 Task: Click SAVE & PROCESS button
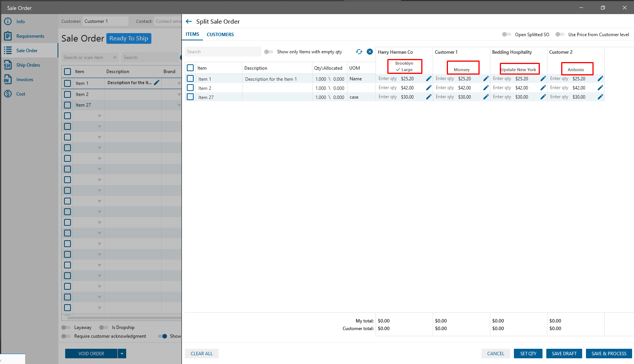pyautogui.click(x=609, y=354)
